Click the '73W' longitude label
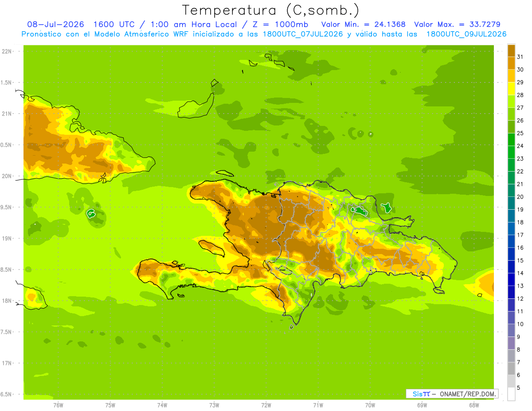This screenshot has width=532, height=411. coord(214,405)
